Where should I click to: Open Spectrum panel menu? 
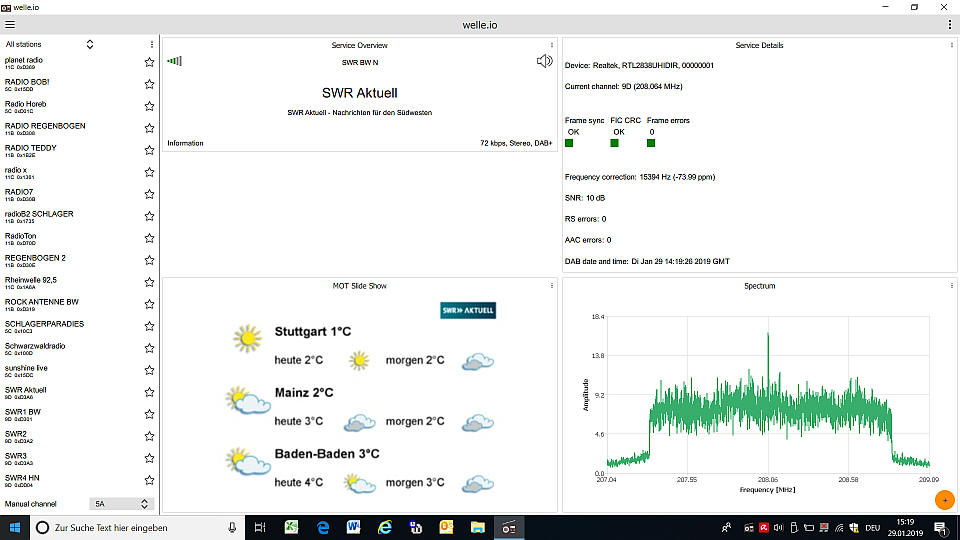(951, 286)
